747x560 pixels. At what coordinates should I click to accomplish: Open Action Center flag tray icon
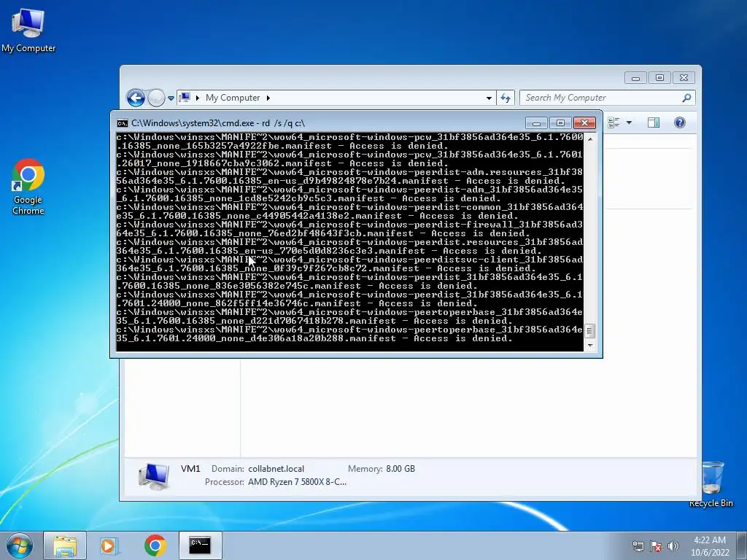656,546
